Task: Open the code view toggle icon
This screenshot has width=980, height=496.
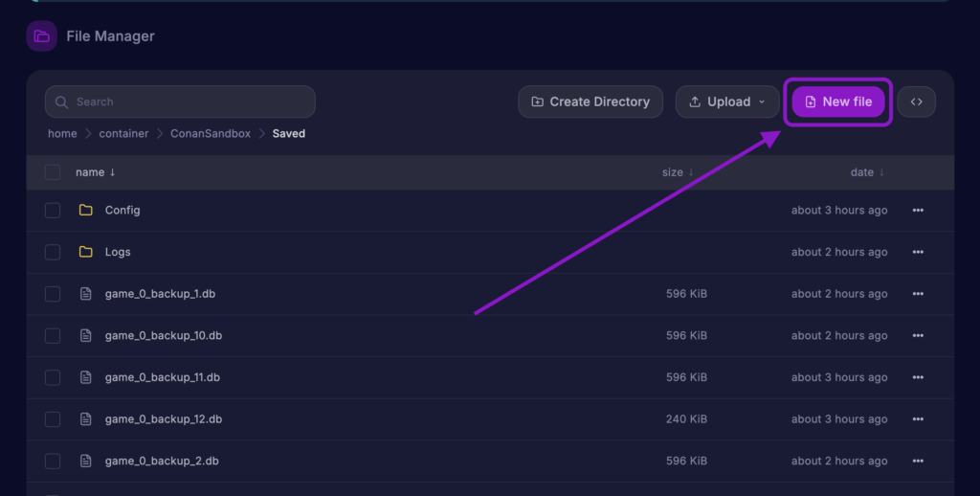Action: click(x=916, y=101)
